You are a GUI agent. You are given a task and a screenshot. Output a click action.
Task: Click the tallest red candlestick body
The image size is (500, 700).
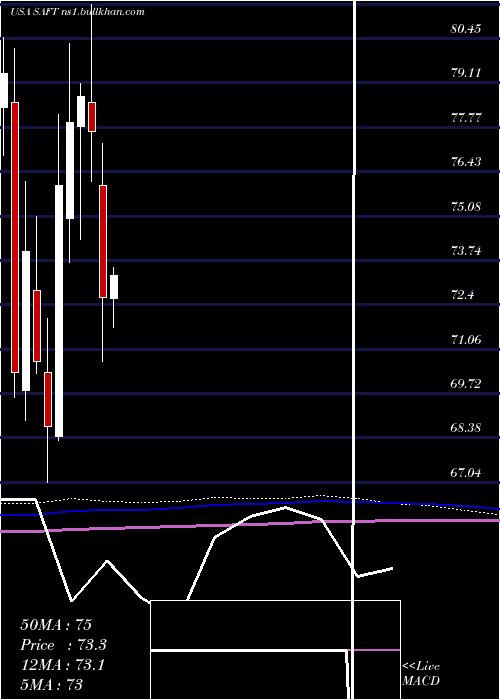(15, 238)
